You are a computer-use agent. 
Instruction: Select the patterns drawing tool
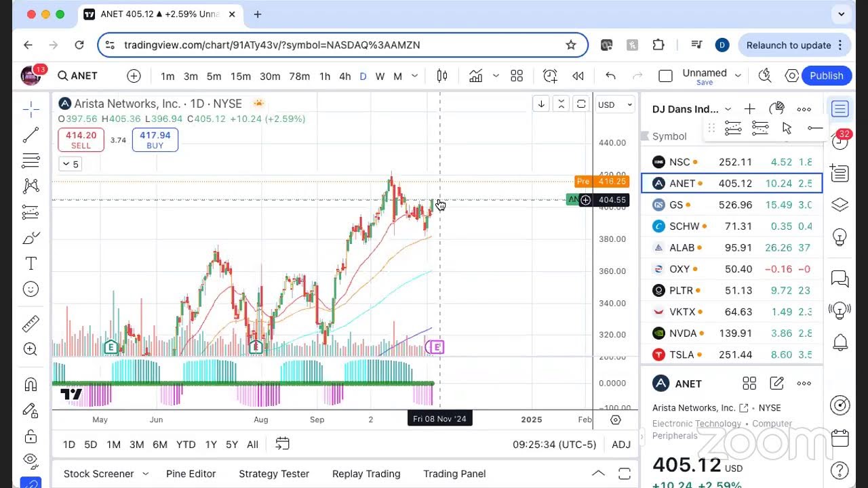pos(31,186)
